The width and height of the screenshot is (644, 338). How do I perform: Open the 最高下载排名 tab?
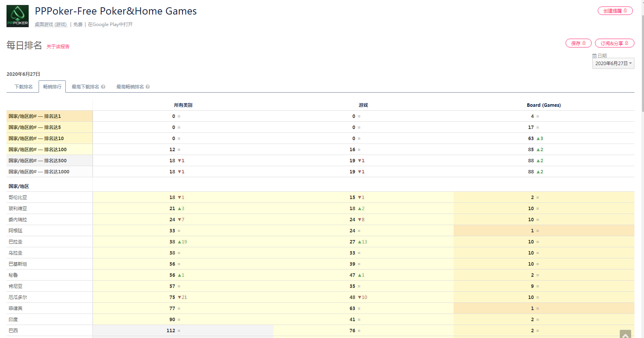[85, 87]
